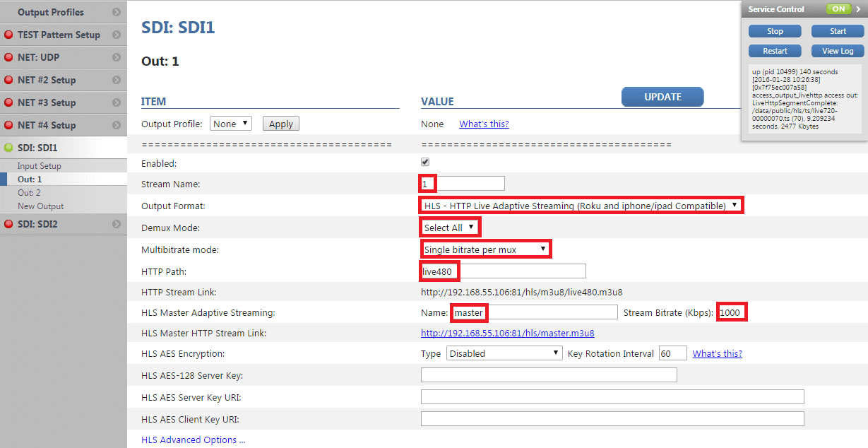The height and width of the screenshot is (448, 868).
Task: Click What's this? next to Key Rotation Interval
Action: (x=718, y=353)
